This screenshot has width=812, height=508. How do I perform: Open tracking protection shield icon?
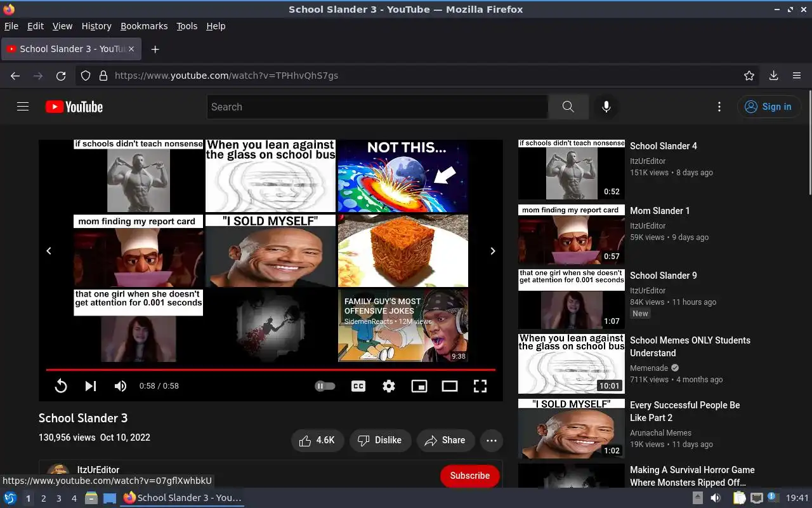[86, 76]
